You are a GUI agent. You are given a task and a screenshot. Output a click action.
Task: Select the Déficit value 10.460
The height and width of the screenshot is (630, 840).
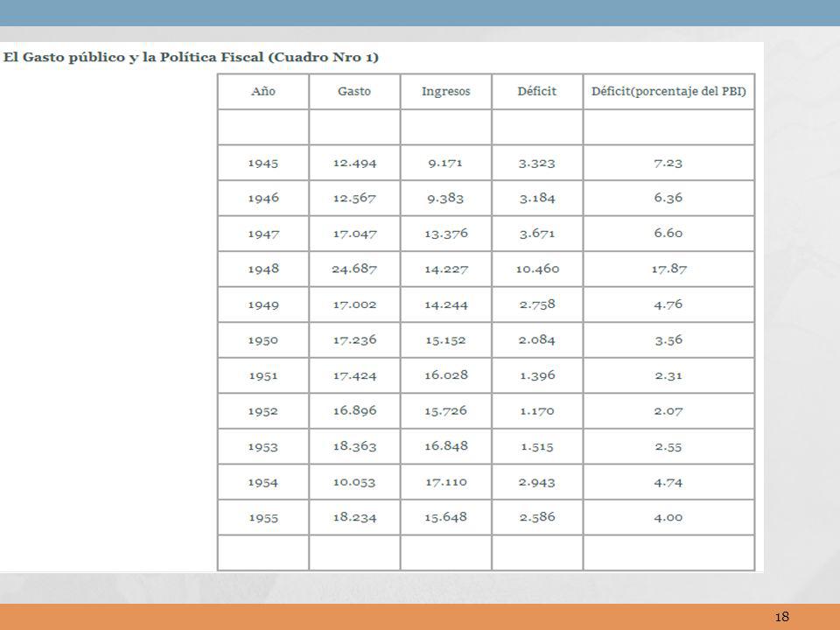537,269
